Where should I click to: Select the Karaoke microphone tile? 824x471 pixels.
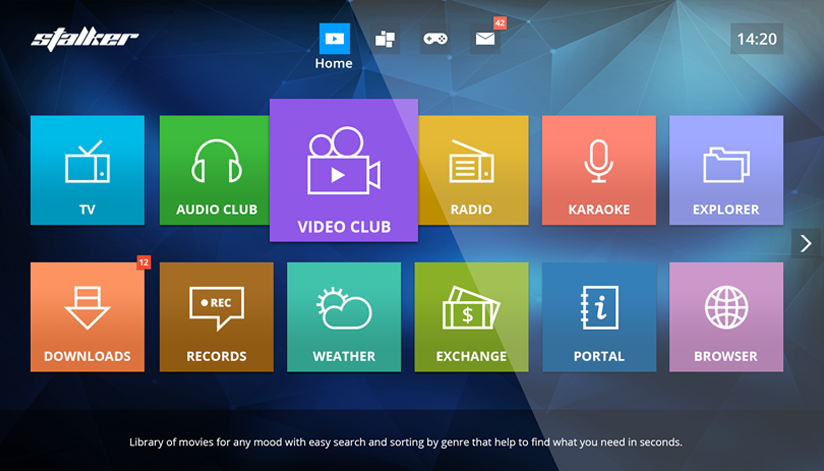599,170
